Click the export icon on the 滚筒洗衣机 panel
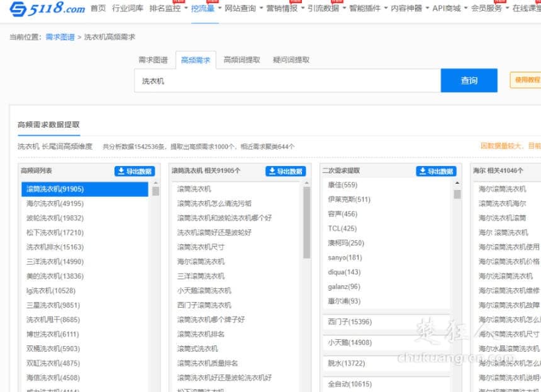541x392 pixels. (270, 171)
